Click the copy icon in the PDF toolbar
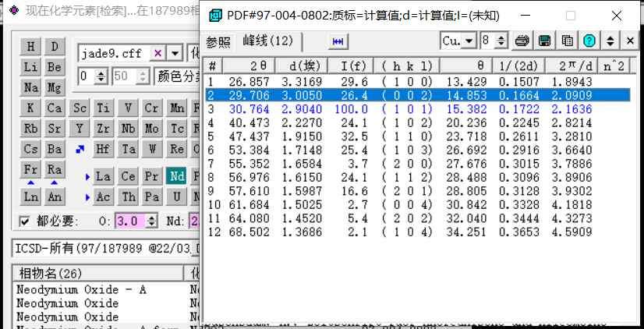This screenshot has height=329, width=644. tap(567, 41)
